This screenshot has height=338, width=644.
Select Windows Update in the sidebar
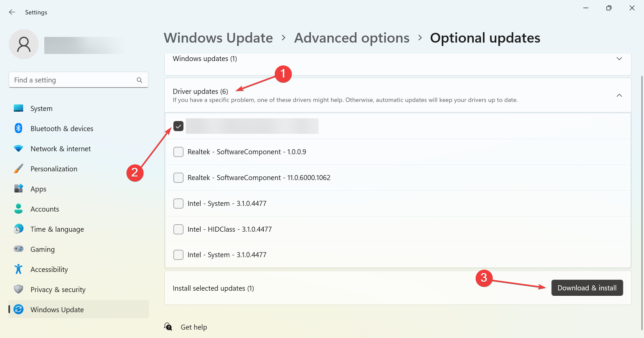pyautogui.click(x=57, y=309)
